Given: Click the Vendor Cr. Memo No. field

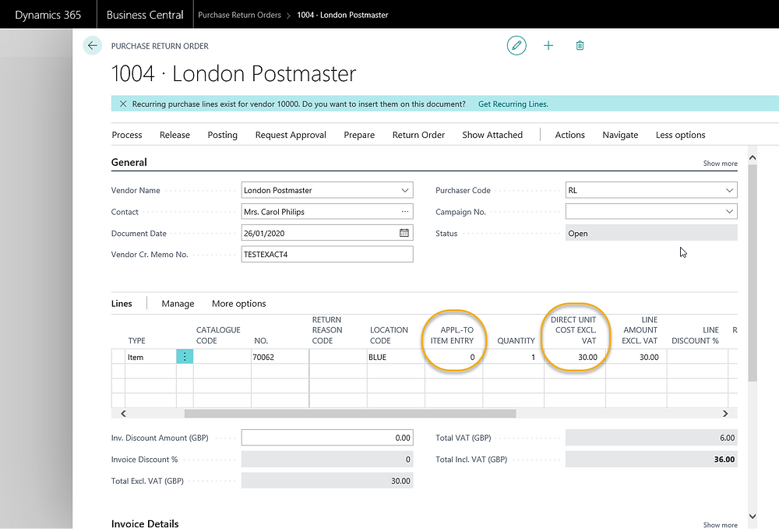Looking at the screenshot, I should (327, 255).
